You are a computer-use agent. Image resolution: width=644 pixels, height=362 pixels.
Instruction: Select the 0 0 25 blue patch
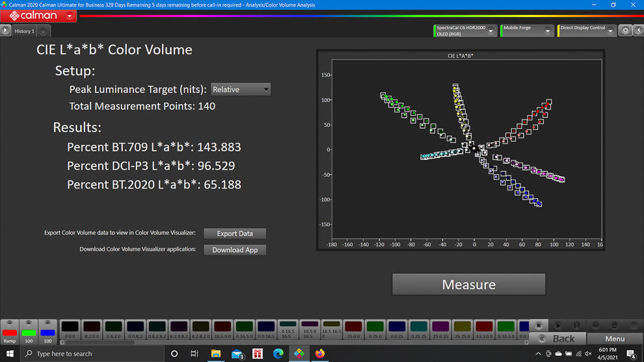397,329
